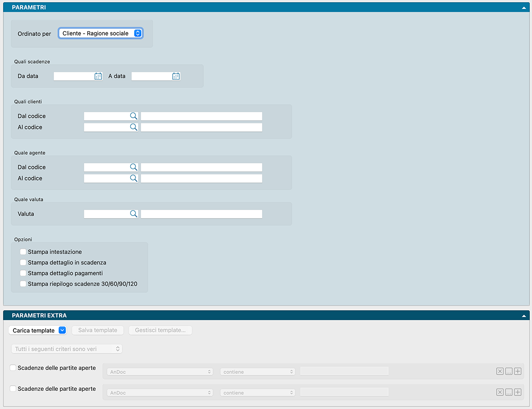
Task: Search client Dal codice with magnifier icon
Action: 133,116
